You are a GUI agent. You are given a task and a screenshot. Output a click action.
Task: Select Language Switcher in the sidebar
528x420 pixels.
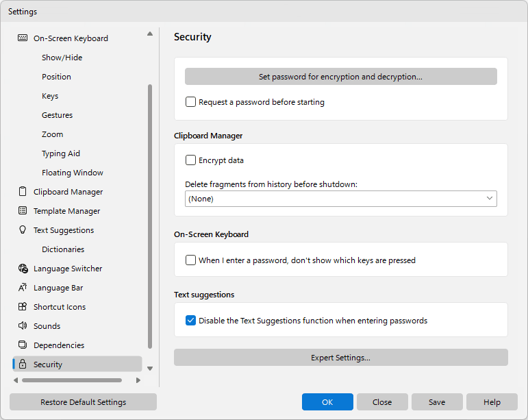coord(68,269)
